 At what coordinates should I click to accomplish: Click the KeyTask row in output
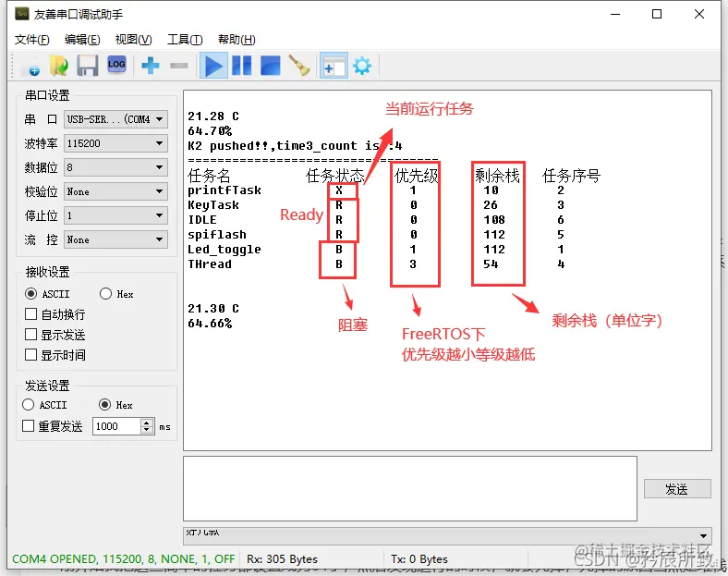[x=375, y=205]
